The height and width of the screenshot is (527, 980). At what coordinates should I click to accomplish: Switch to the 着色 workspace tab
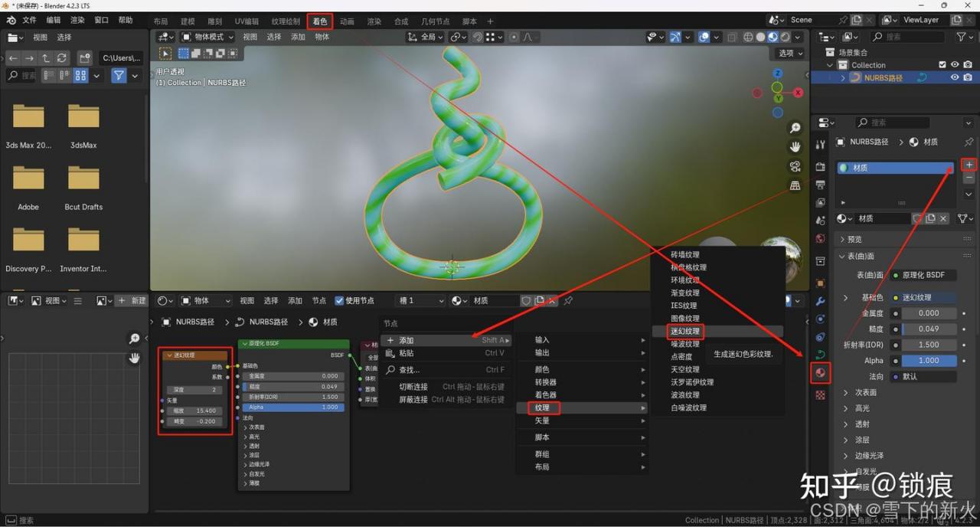[x=319, y=21]
